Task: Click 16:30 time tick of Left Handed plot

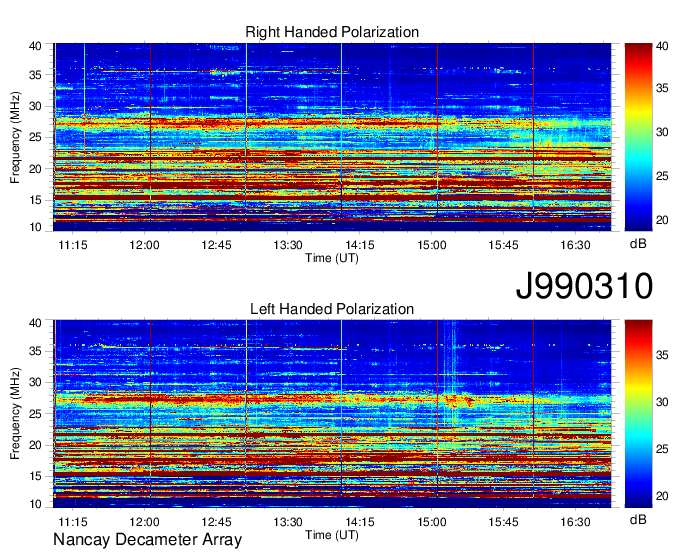Action: 575,522
